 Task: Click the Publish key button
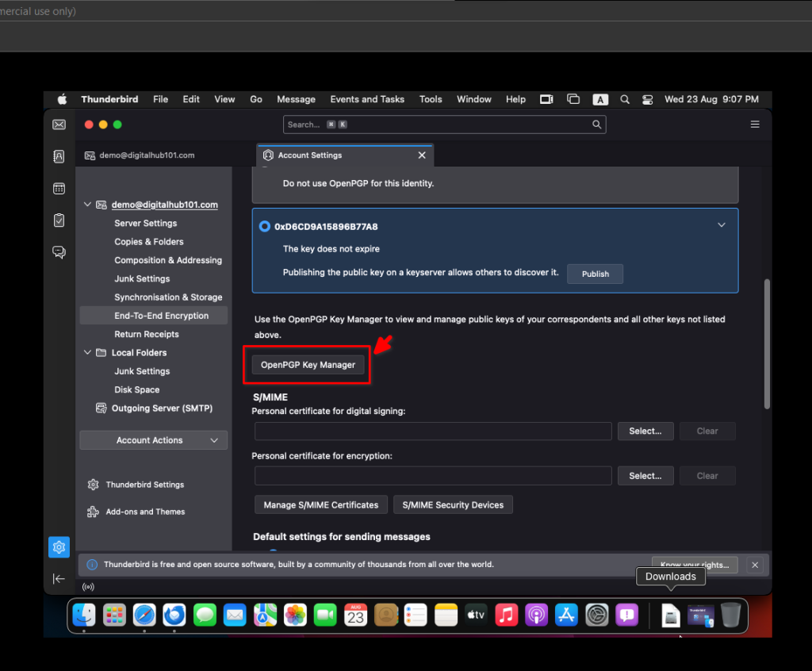[x=595, y=274]
